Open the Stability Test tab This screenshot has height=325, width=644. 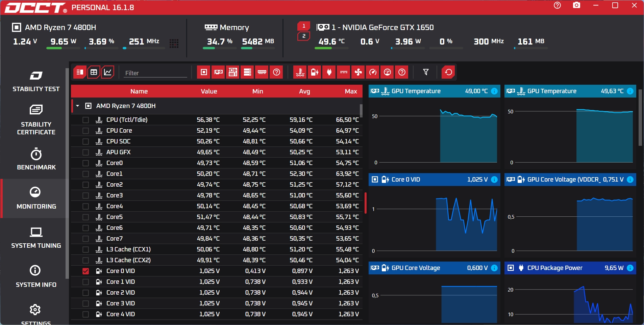pyautogui.click(x=36, y=81)
